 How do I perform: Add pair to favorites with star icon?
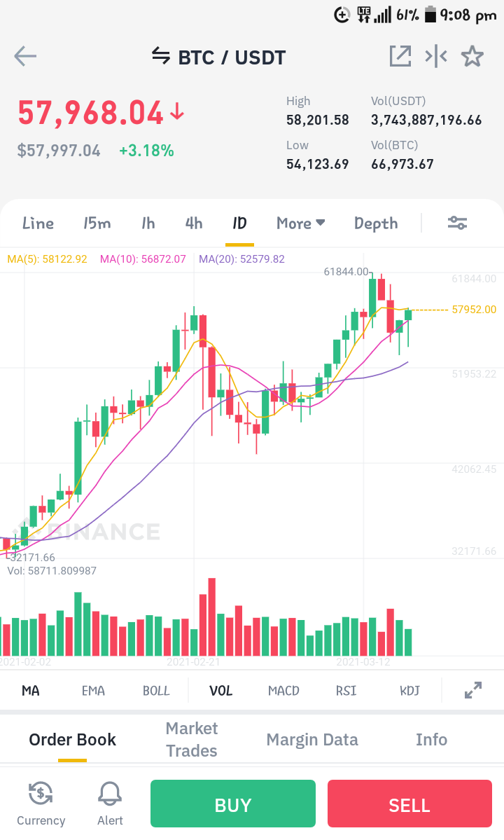(472, 56)
